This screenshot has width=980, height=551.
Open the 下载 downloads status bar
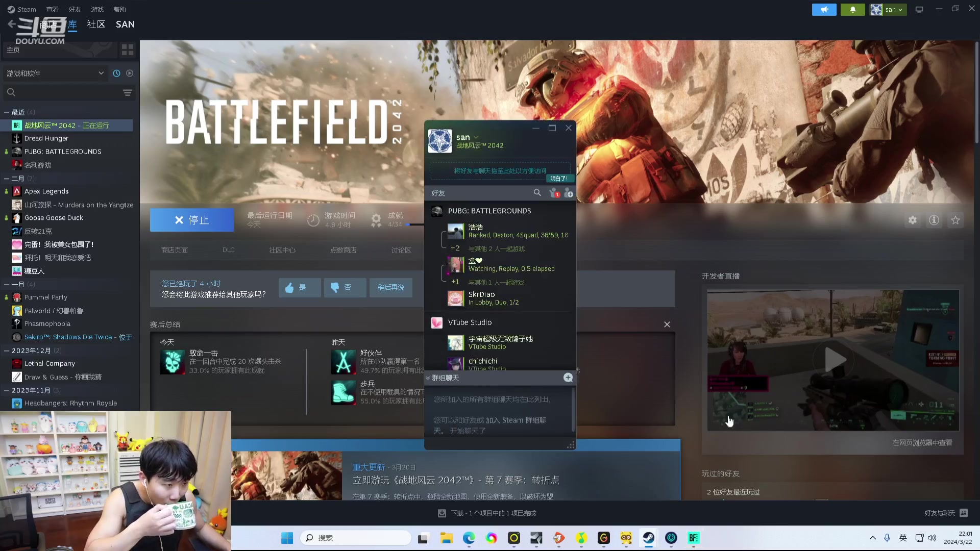[487, 513]
